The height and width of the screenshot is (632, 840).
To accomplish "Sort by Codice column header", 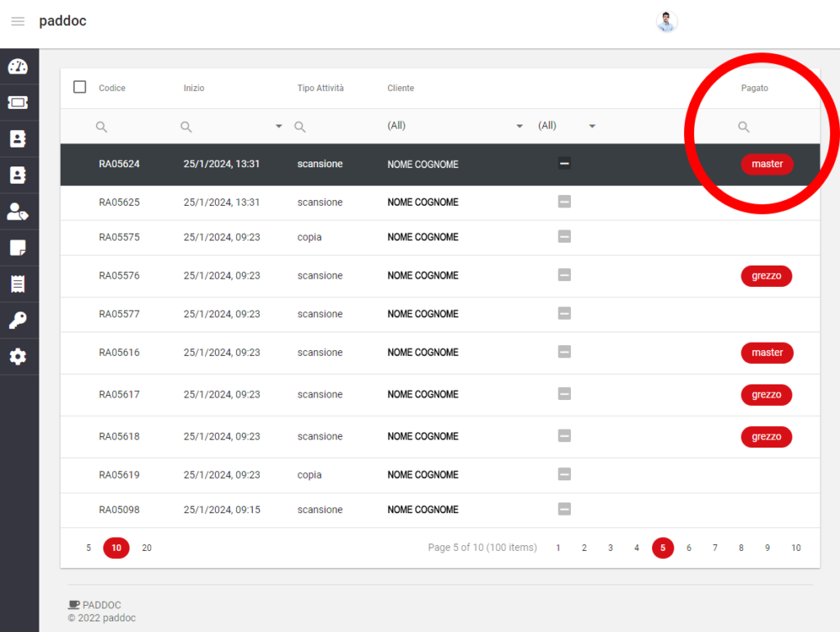I will [x=112, y=88].
